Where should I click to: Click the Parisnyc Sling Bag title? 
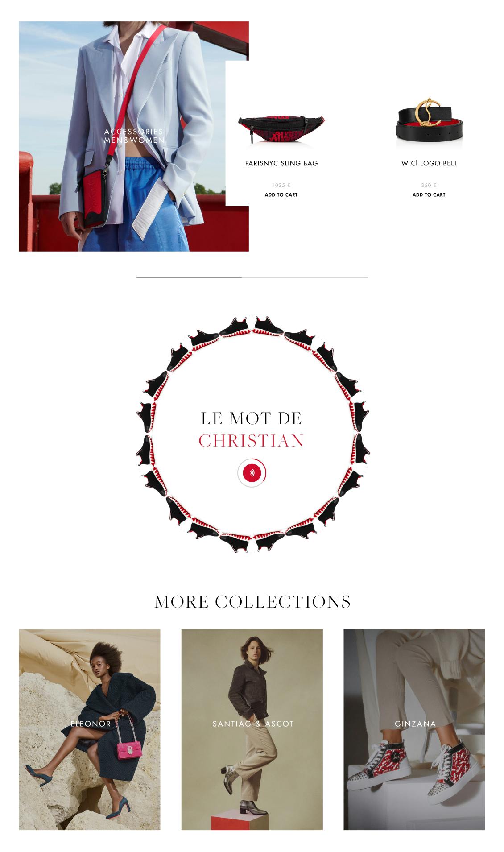point(281,163)
